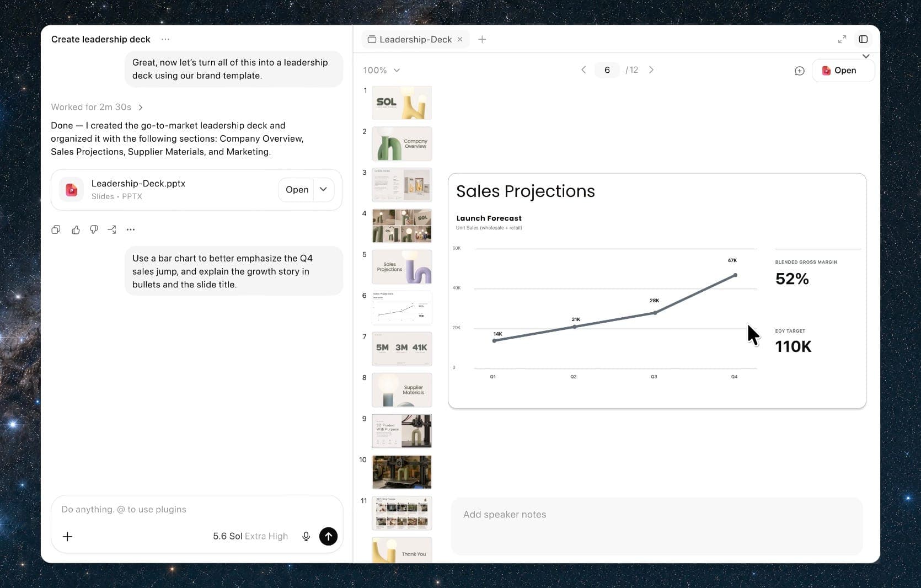Open more response actions ellipsis
This screenshot has height=588, width=921.
coord(131,229)
